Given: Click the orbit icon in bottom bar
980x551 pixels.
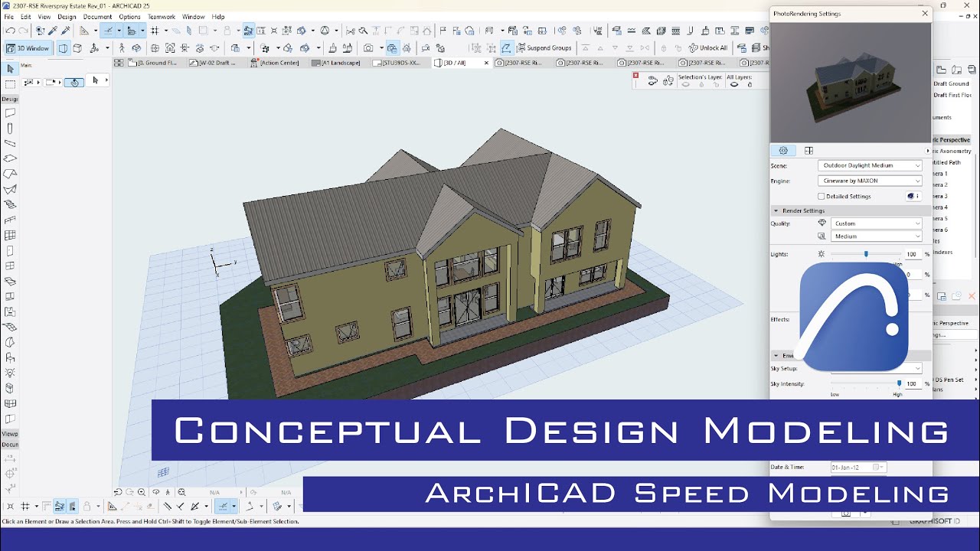Looking at the screenshot, I should [x=156, y=493].
